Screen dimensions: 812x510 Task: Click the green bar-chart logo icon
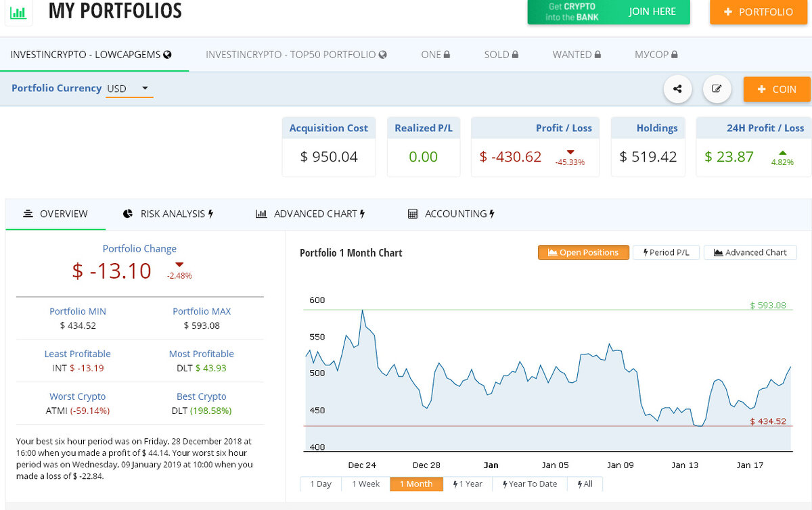click(x=19, y=12)
